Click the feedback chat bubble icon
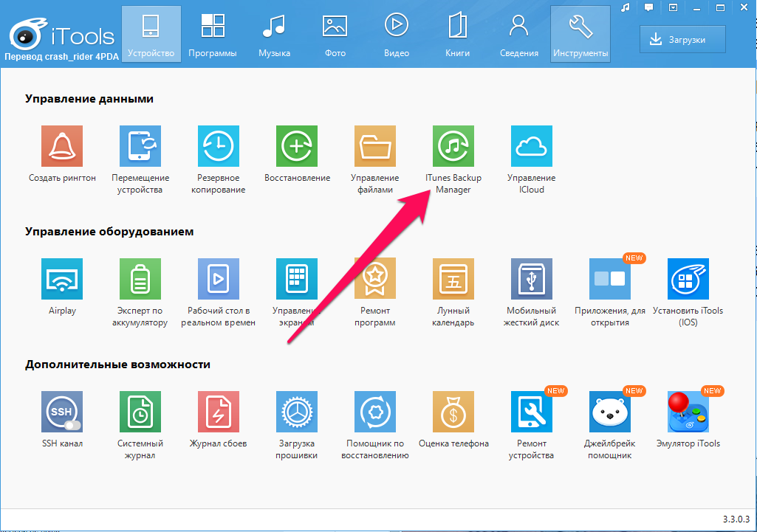The width and height of the screenshot is (757, 532). (648, 8)
